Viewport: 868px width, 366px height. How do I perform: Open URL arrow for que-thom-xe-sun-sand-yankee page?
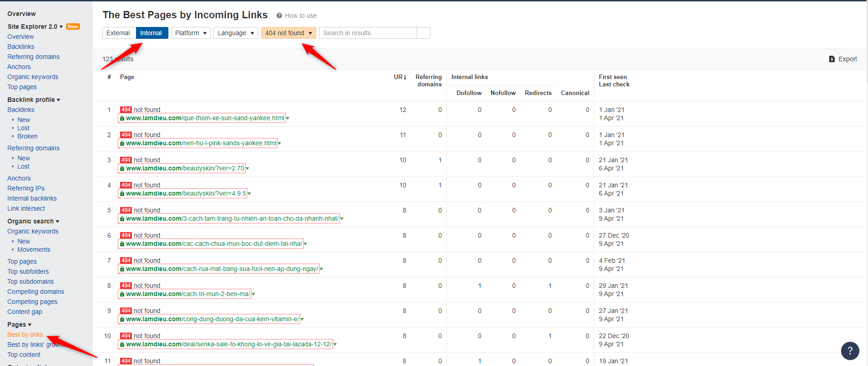tap(288, 118)
